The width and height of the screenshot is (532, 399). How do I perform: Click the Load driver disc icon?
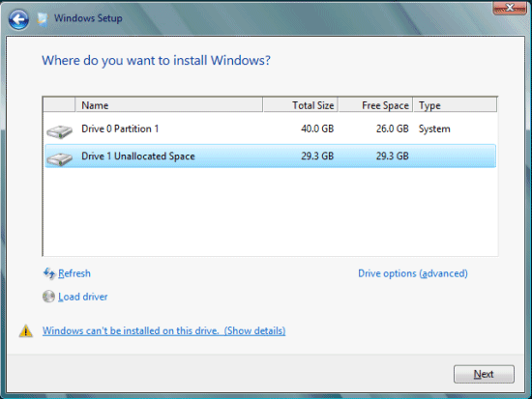[x=48, y=297]
